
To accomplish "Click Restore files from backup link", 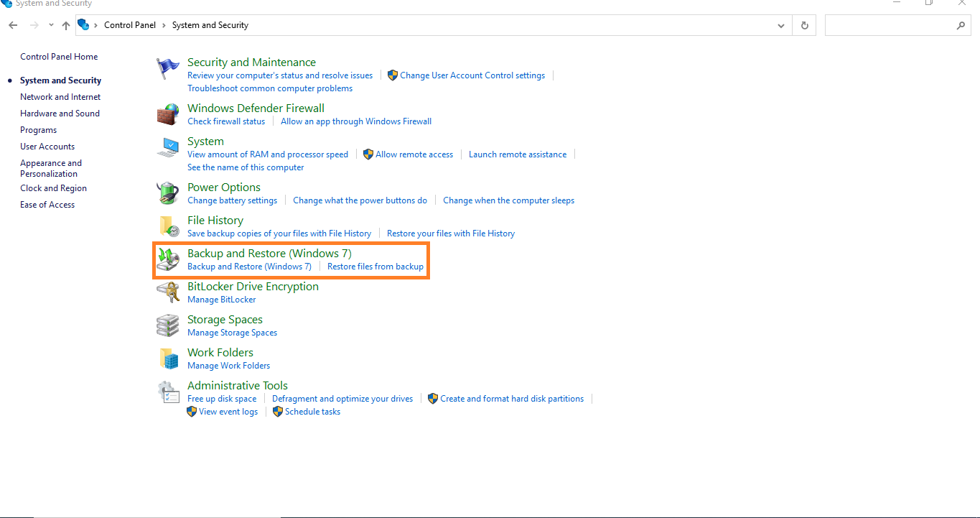I will (375, 267).
